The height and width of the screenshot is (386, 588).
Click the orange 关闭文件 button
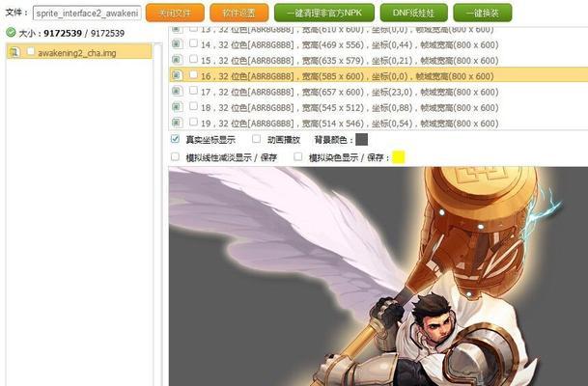tap(175, 14)
